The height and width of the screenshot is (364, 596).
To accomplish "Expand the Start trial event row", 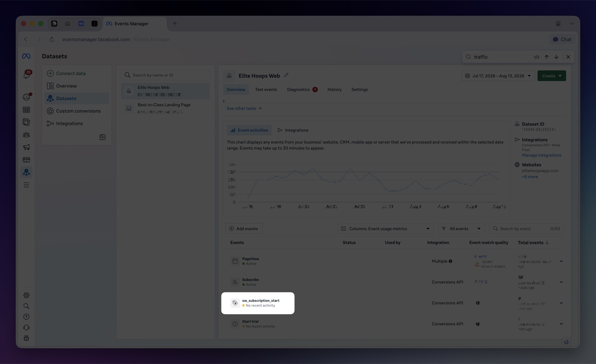I will 561,324.
